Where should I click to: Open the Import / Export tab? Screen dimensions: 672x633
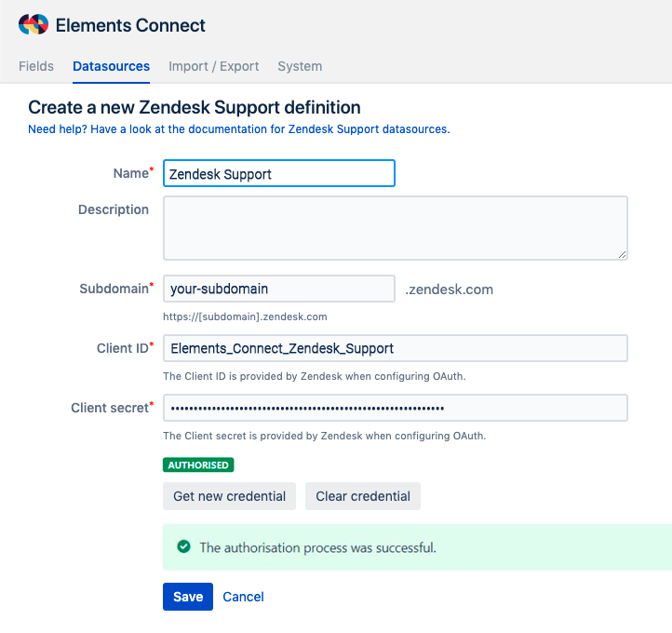tap(213, 66)
